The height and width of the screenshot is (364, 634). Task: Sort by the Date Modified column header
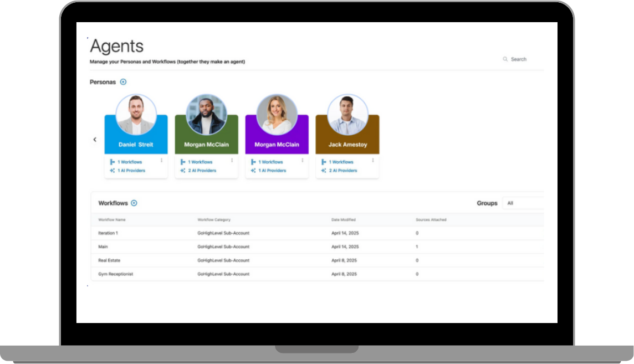[344, 220]
